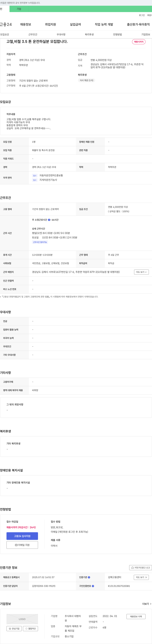152x644 pixels.
Task: Click the 채용시까지 status badge
Action: pos(139,42)
